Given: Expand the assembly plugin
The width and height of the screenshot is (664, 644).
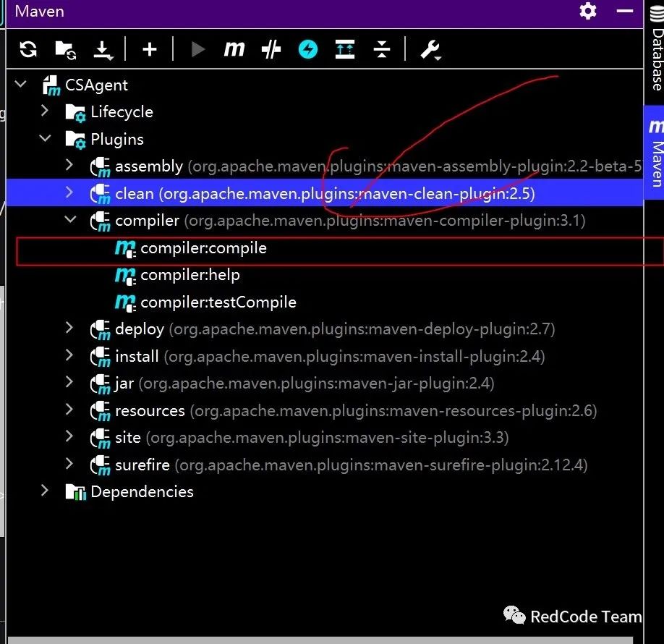Looking at the screenshot, I should point(70,165).
